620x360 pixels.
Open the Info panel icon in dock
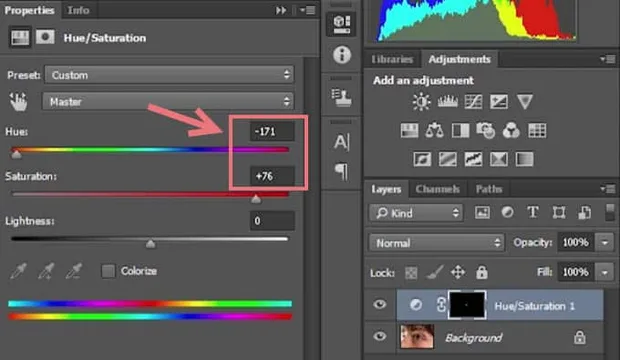tap(342, 55)
